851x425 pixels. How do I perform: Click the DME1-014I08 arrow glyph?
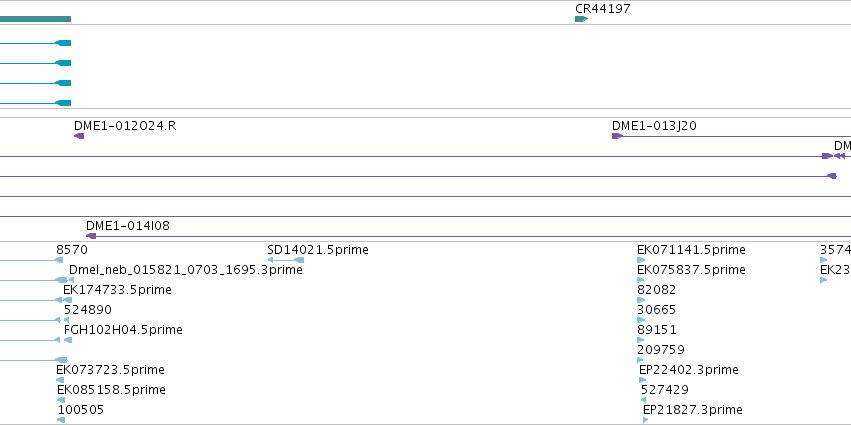91,236
